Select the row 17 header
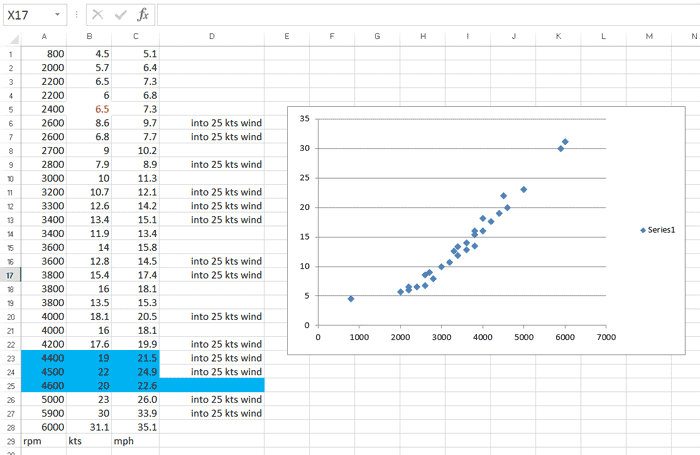The width and height of the screenshot is (700, 455). (10, 274)
